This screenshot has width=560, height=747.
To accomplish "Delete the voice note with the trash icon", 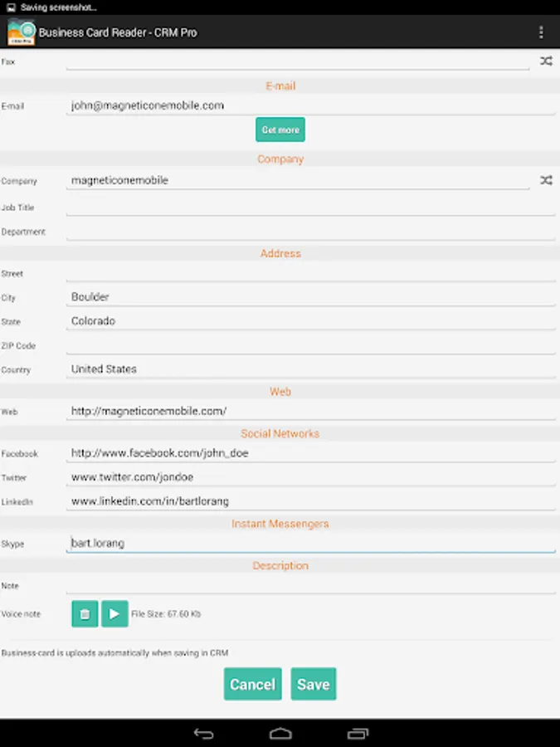I will 85,613.
